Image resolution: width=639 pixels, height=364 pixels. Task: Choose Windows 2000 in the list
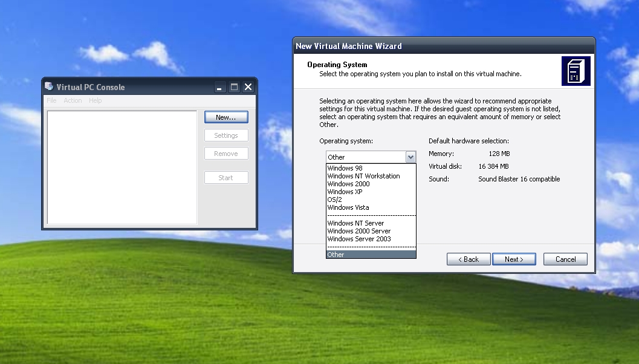coord(371,184)
